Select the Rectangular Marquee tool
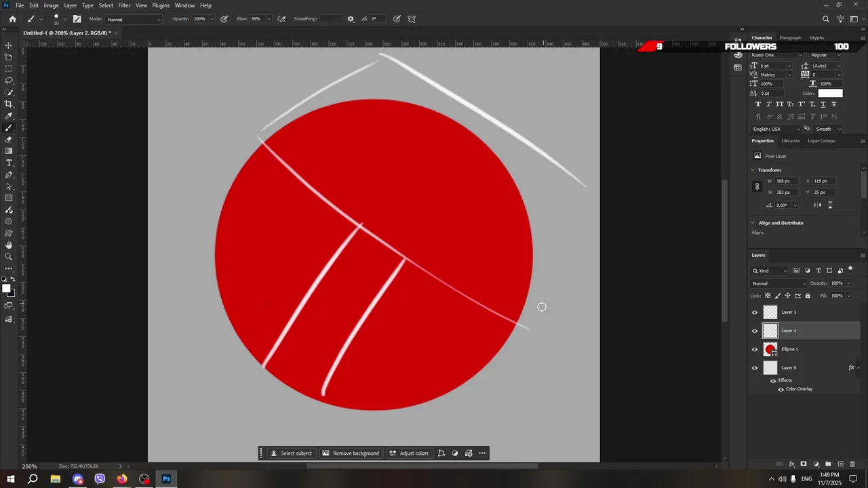The image size is (868, 488). (x=9, y=68)
